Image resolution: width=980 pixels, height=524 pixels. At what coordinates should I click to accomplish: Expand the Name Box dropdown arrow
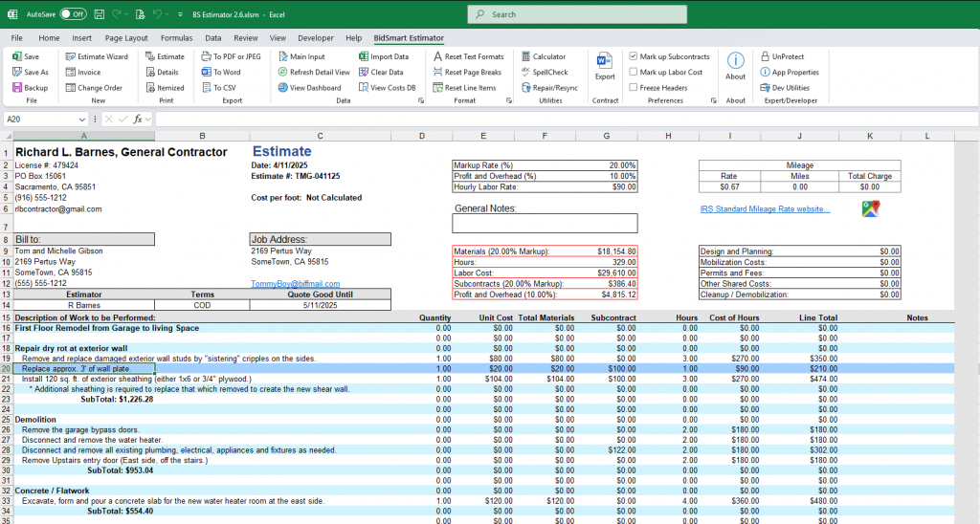tap(82, 120)
